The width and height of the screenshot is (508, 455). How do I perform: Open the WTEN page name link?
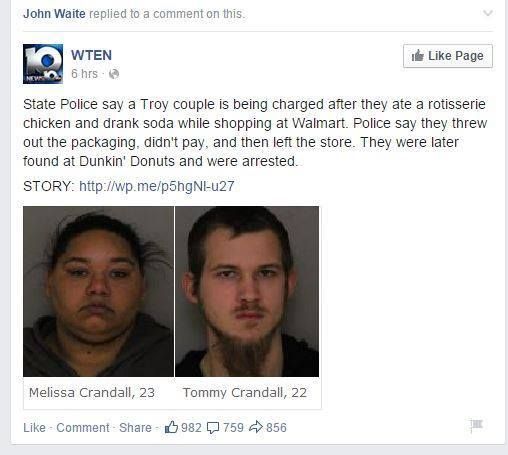91,55
